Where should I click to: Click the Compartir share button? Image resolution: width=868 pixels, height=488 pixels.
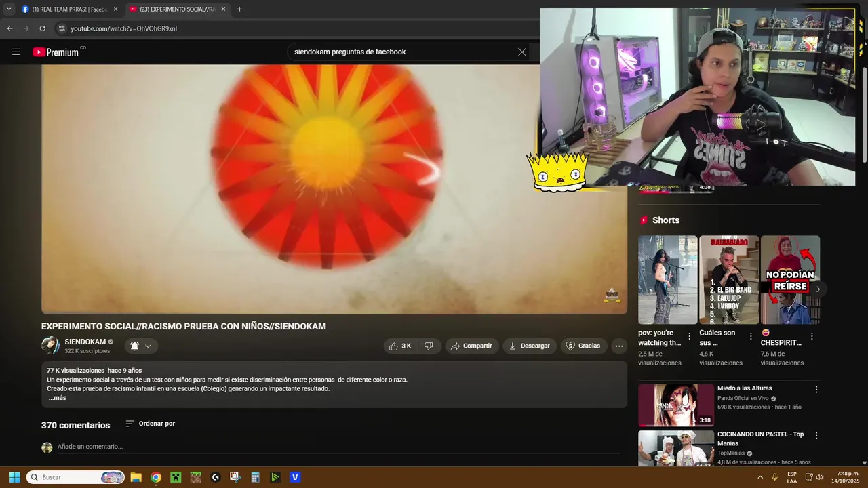point(471,346)
